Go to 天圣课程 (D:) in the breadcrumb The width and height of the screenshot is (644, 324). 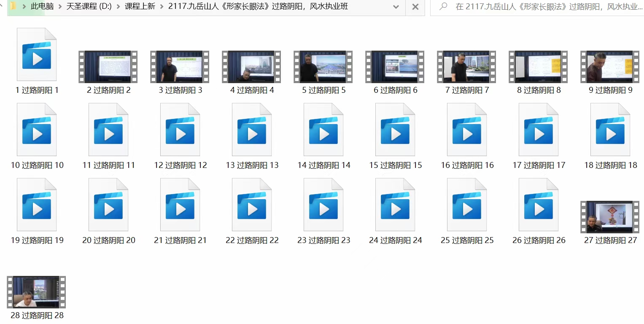[89, 7]
